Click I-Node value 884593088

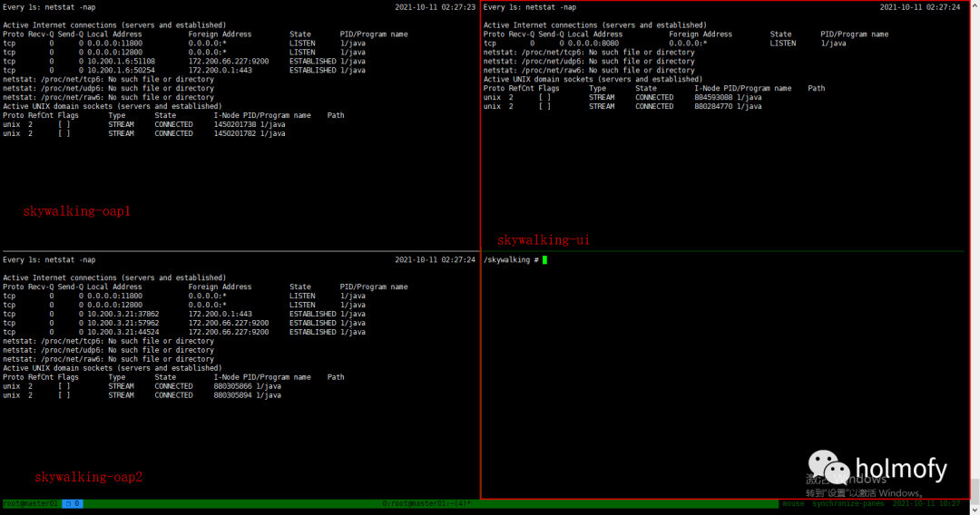pos(713,98)
